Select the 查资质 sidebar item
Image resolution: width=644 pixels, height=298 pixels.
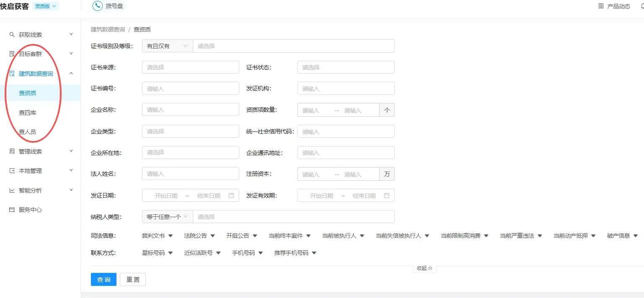(x=40, y=93)
